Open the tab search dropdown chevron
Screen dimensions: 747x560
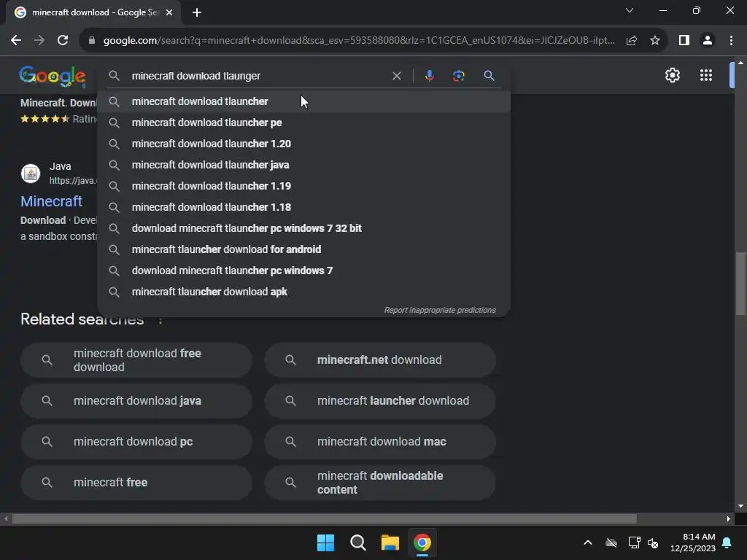pos(630,10)
